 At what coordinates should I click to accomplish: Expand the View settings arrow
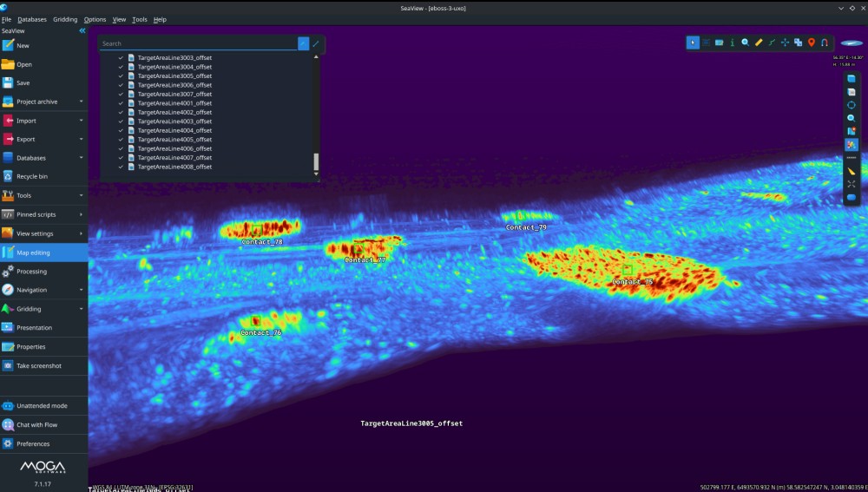pyautogui.click(x=82, y=233)
